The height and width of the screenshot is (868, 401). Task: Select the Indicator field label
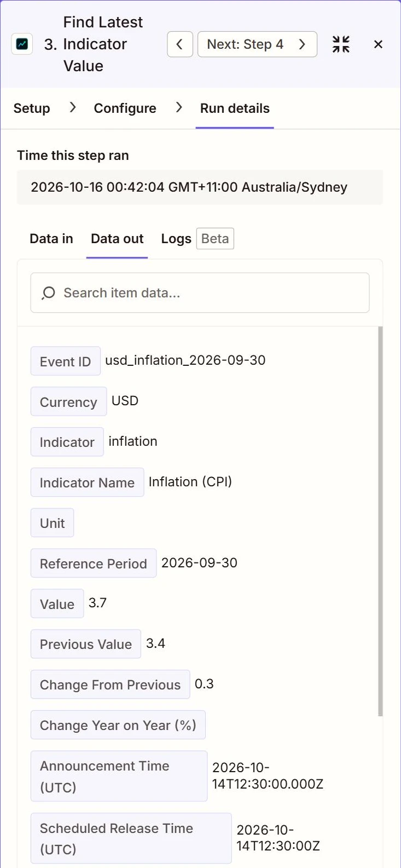point(67,442)
